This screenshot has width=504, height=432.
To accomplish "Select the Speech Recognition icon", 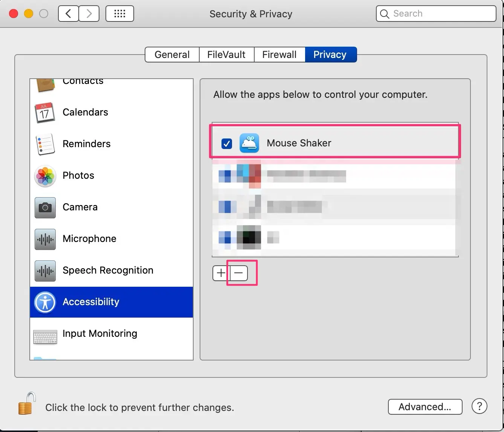I will [x=45, y=271].
